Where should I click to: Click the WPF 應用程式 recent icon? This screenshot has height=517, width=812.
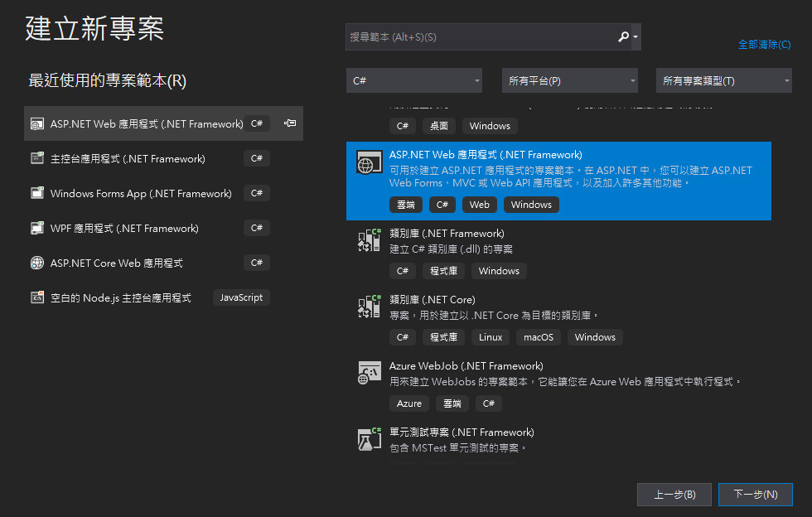(x=36, y=228)
